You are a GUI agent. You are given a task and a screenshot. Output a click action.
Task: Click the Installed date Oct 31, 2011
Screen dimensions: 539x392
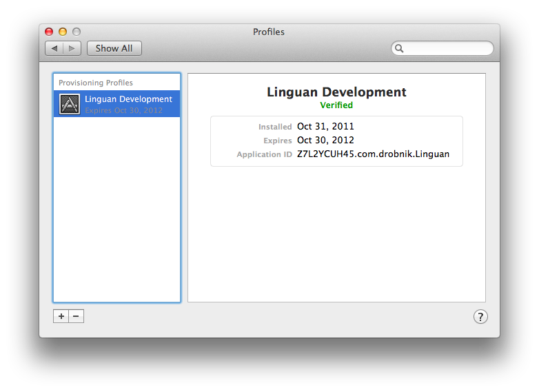click(325, 127)
